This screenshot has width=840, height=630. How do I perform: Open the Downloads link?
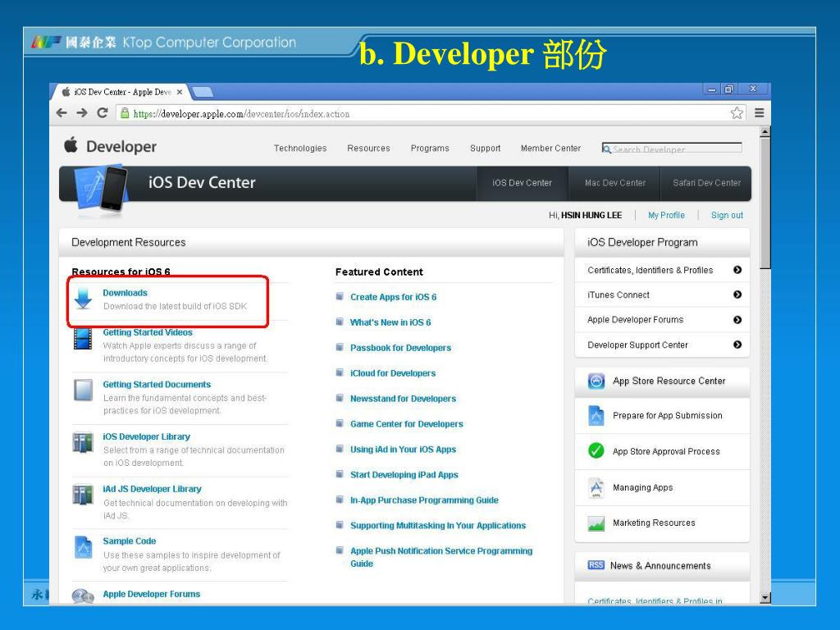click(x=125, y=293)
